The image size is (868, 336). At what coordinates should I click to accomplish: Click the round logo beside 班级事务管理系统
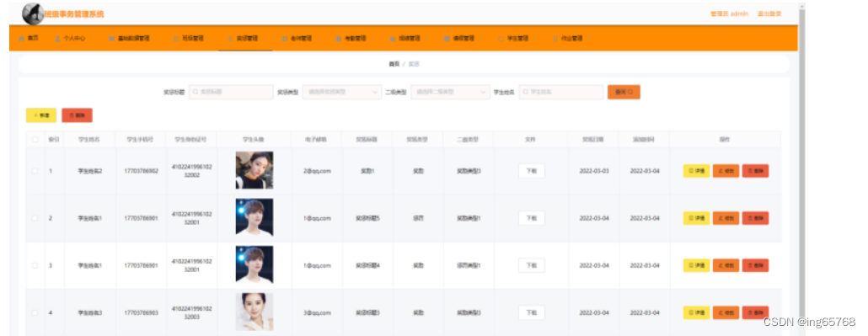(33, 13)
